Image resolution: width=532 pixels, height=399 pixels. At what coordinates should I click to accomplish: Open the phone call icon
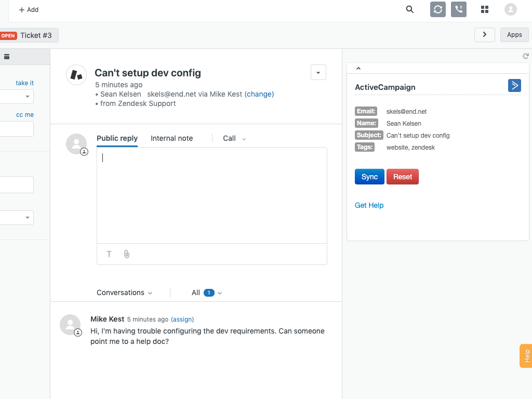click(459, 9)
